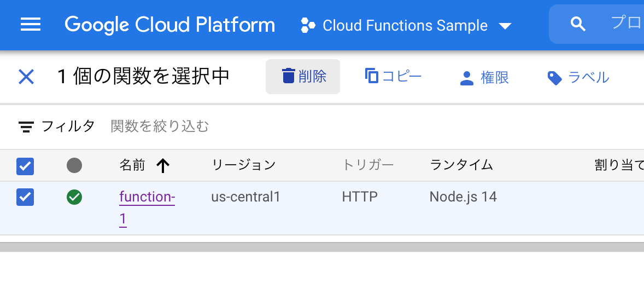Image resolution: width=644 pixels, height=288 pixels.
Task: Click the project hexagon icon
Action: [308, 26]
